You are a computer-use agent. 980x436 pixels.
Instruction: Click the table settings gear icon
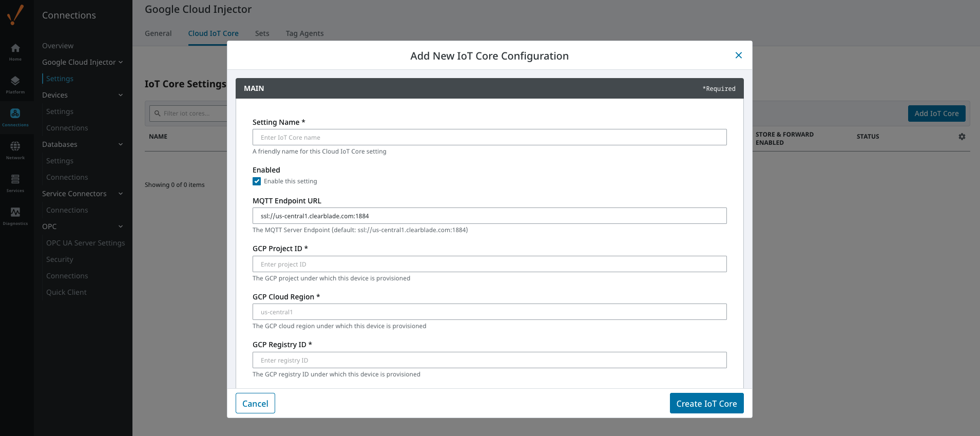point(962,137)
